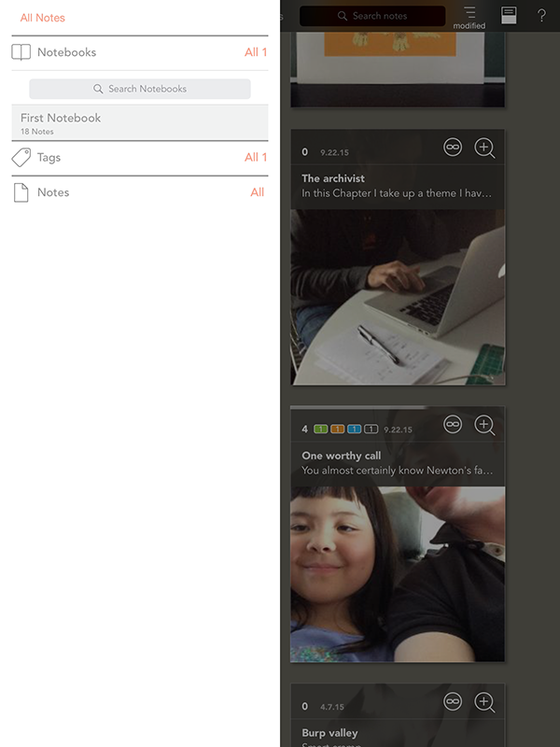Open the First Notebook row
Screen dimensions: 560x747
[140, 123]
